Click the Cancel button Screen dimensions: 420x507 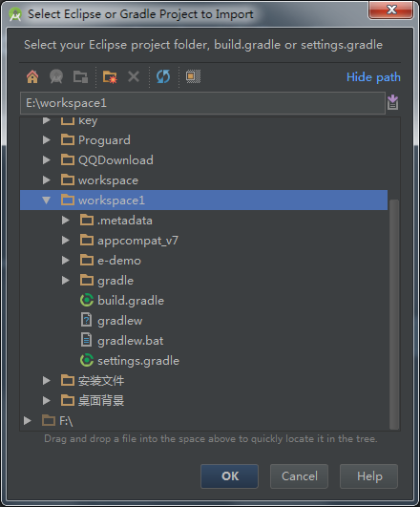[300, 476]
